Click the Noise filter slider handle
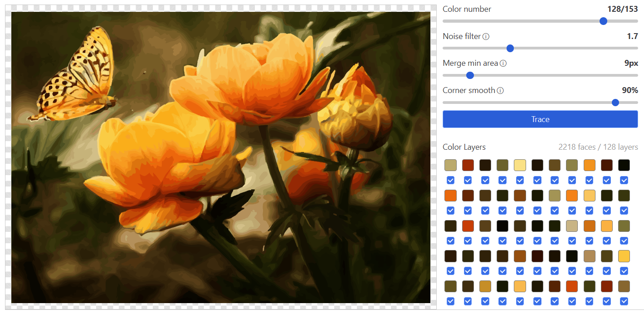 coord(510,48)
